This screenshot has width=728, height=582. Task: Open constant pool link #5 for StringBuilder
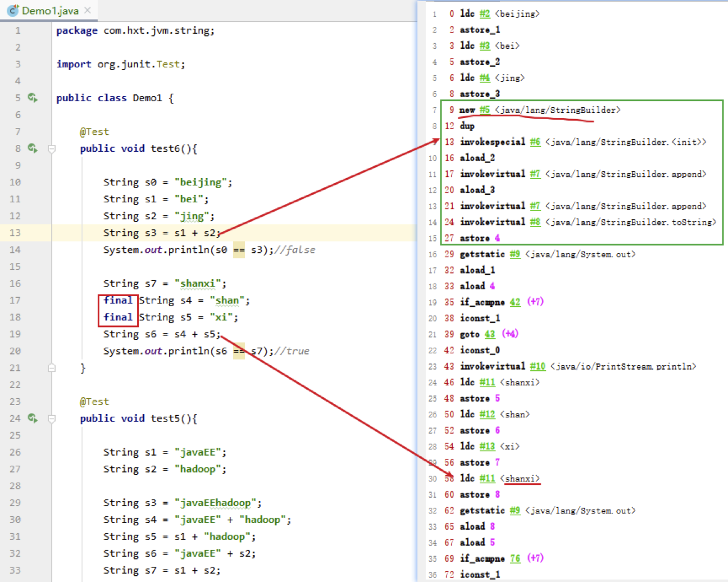(485, 110)
